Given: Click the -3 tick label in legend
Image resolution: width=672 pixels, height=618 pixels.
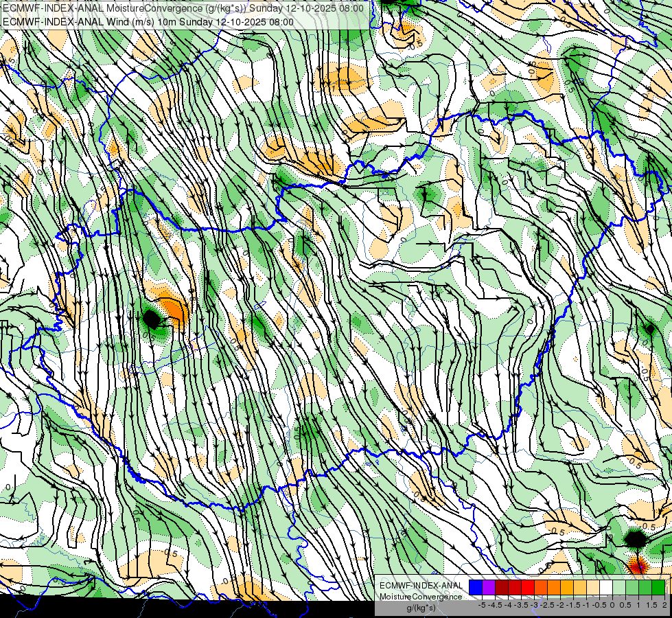Looking at the screenshot, I should (x=535, y=605).
